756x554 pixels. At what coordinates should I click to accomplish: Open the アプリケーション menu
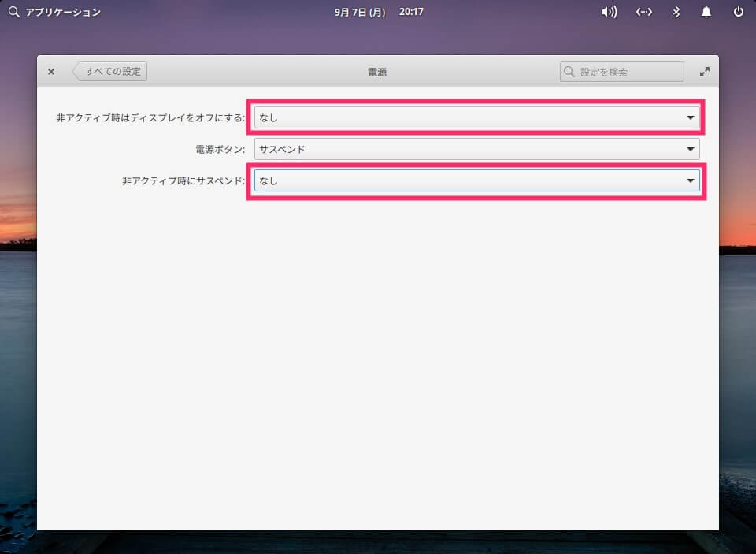[x=63, y=12]
